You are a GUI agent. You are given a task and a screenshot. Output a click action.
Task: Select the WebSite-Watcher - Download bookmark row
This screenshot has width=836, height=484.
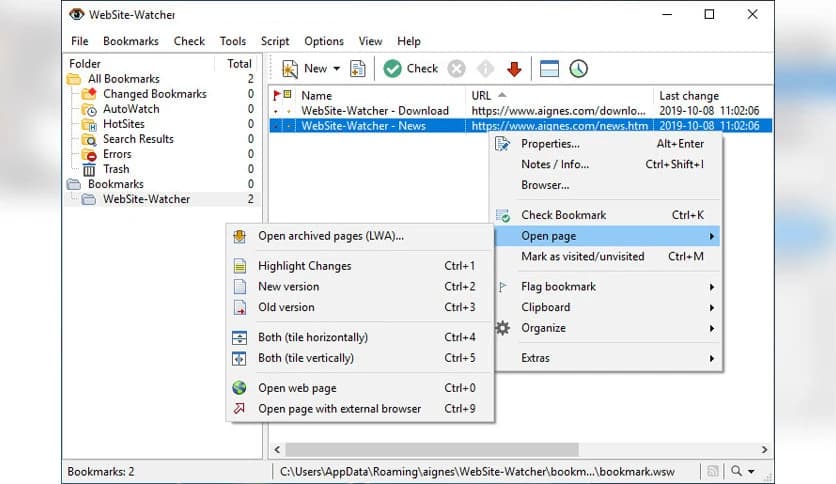click(520, 110)
